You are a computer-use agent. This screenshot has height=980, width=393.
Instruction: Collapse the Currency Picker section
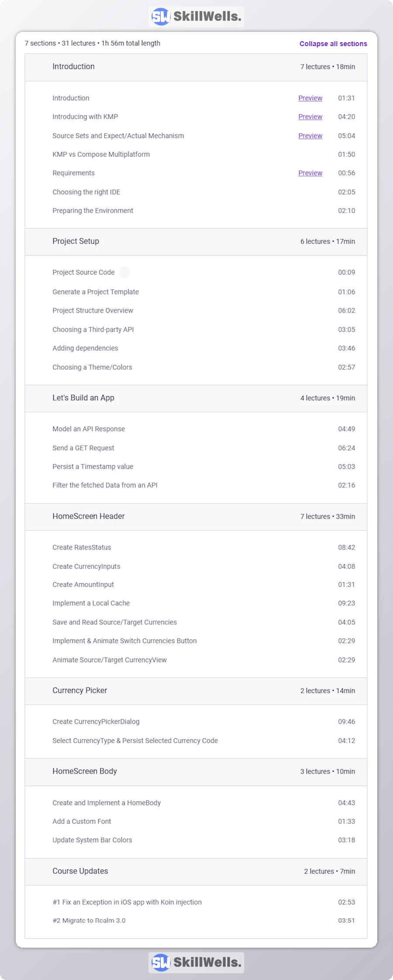pos(196,691)
